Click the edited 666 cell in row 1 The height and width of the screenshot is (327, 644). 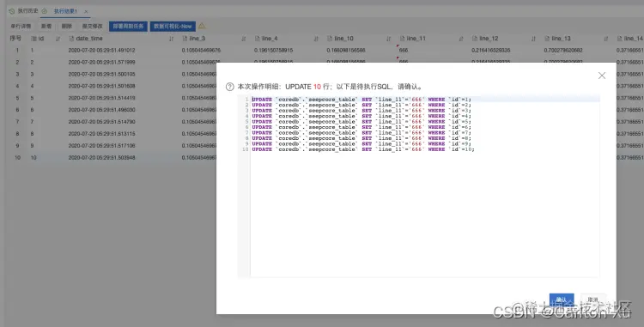click(x=404, y=51)
